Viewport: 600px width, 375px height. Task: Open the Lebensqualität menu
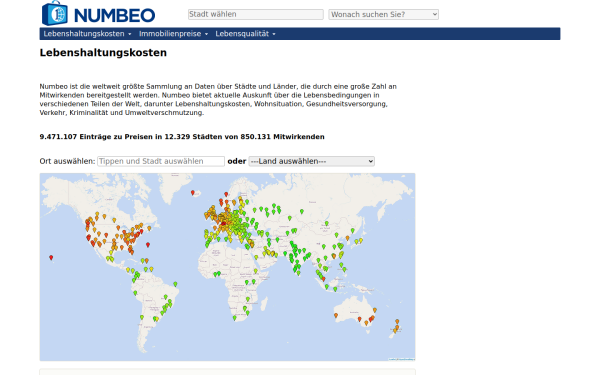coord(245,34)
